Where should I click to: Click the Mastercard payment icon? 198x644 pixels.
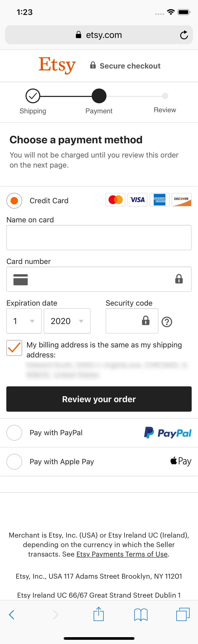click(115, 200)
